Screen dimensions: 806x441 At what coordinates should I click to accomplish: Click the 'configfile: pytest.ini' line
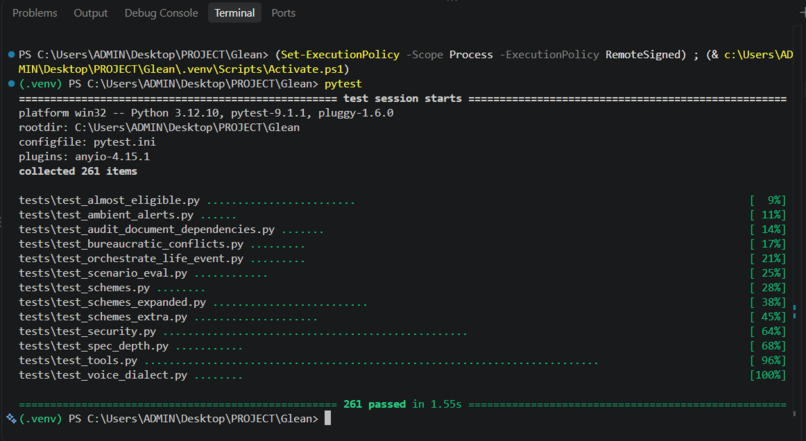click(x=87, y=142)
